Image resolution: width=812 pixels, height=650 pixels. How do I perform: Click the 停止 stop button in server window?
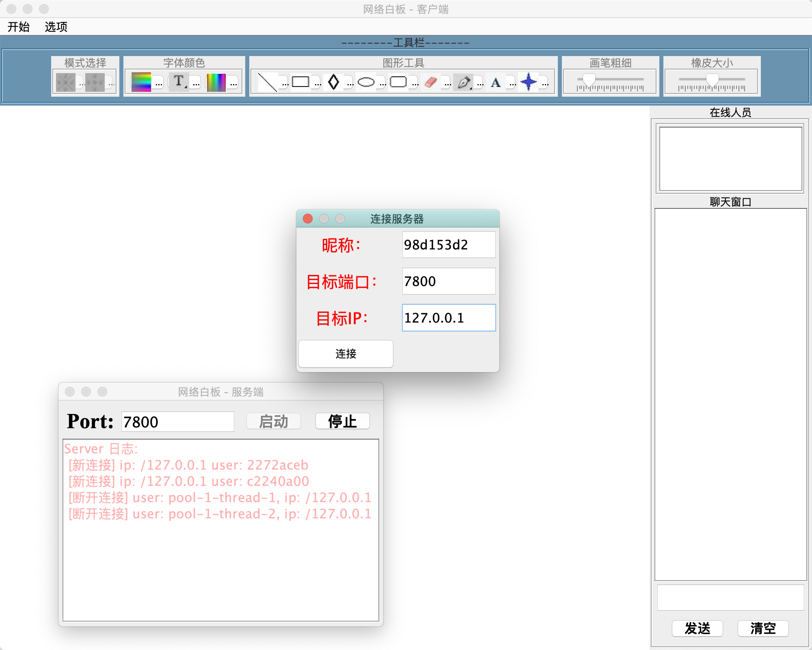pyautogui.click(x=342, y=421)
